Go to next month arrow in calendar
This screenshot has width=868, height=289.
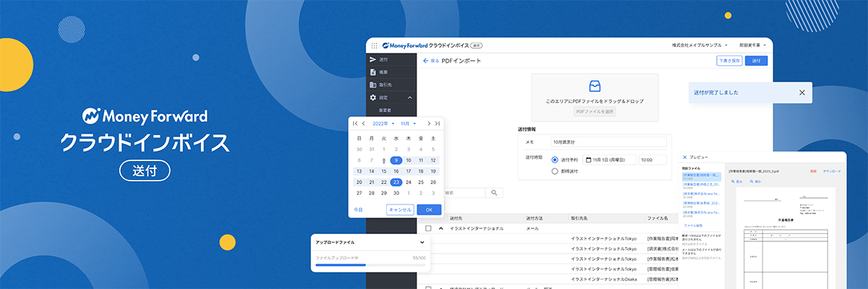pos(429,124)
